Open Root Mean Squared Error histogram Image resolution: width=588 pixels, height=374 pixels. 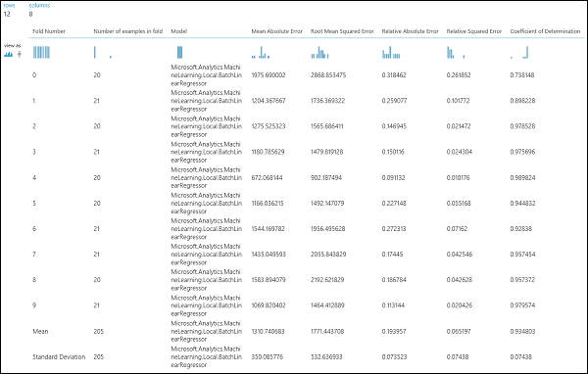[319, 52]
